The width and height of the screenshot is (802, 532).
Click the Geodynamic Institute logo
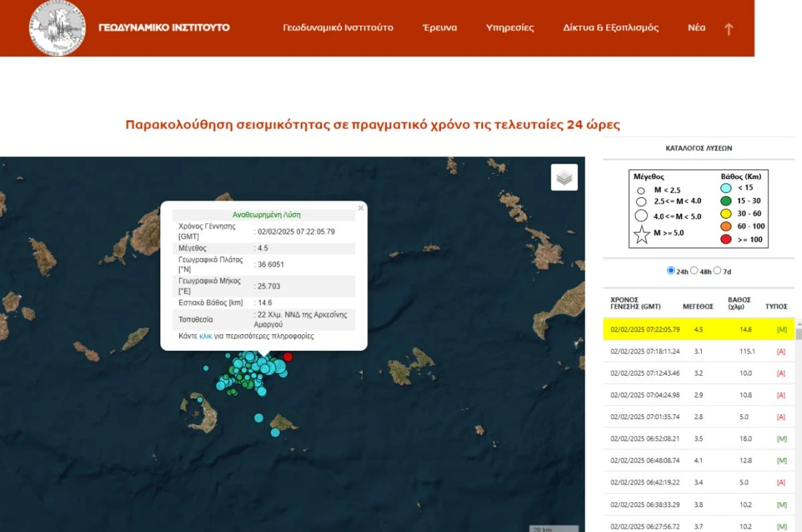point(56,27)
